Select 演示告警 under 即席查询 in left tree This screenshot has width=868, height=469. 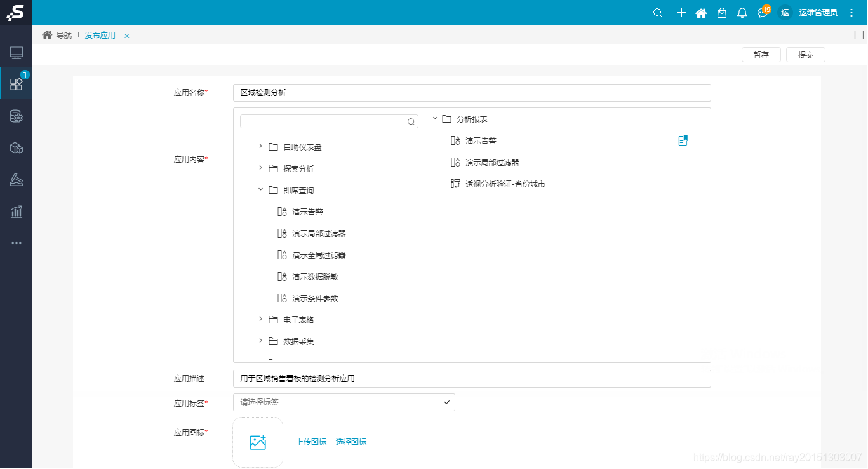(x=308, y=212)
